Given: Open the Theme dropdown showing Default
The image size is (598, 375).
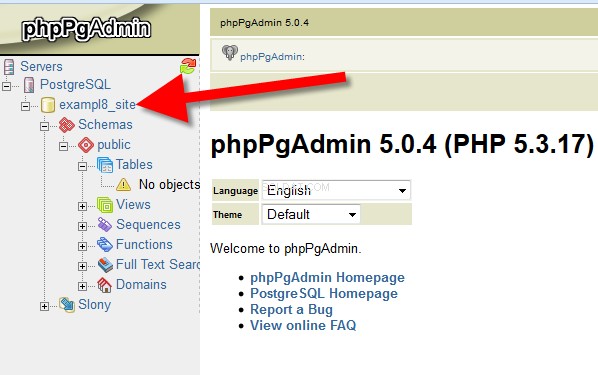Looking at the screenshot, I should pos(311,214).
